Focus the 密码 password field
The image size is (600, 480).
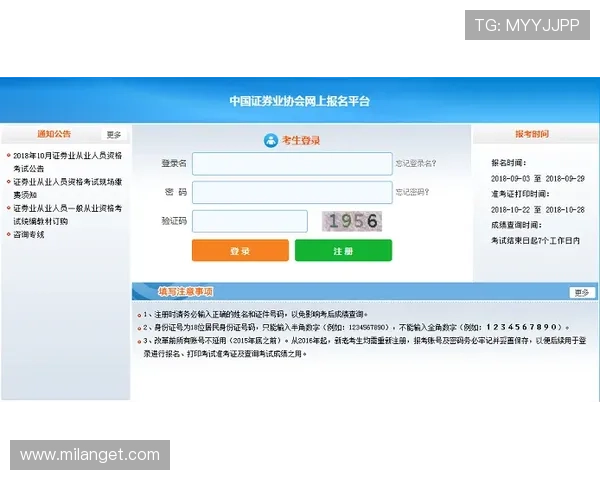tap(292, 192)
